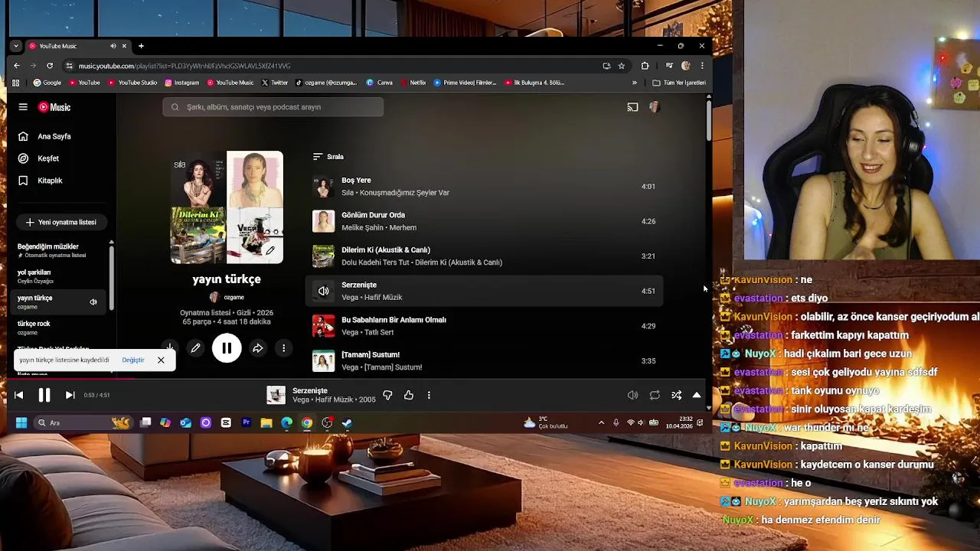Viewport: 980px width, 551px height.
Task: Share the playlist with arrow icon
Action: pyautogui.click(x=258, y=348)
